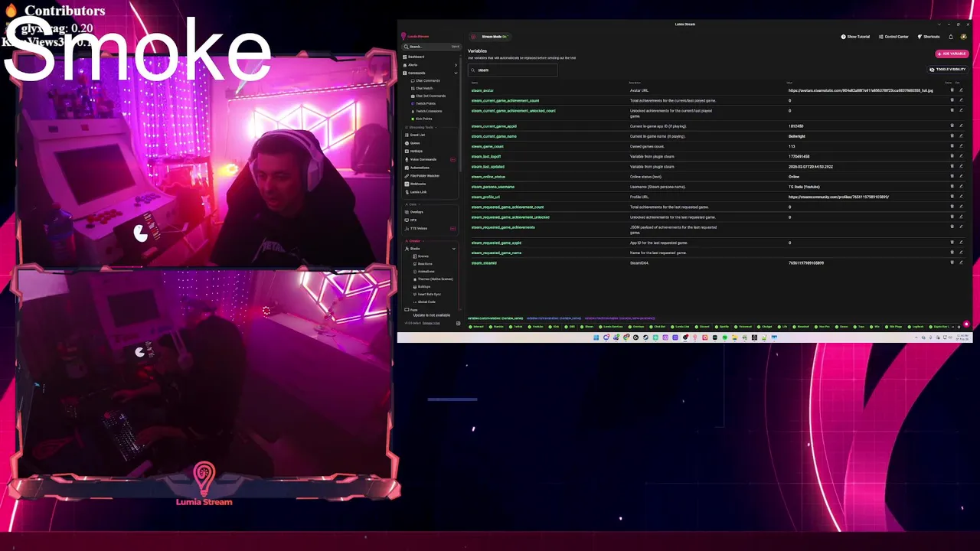The image size is (980, 551).
Task: Delete the steam_avatar variable
Action: (952, 90)
